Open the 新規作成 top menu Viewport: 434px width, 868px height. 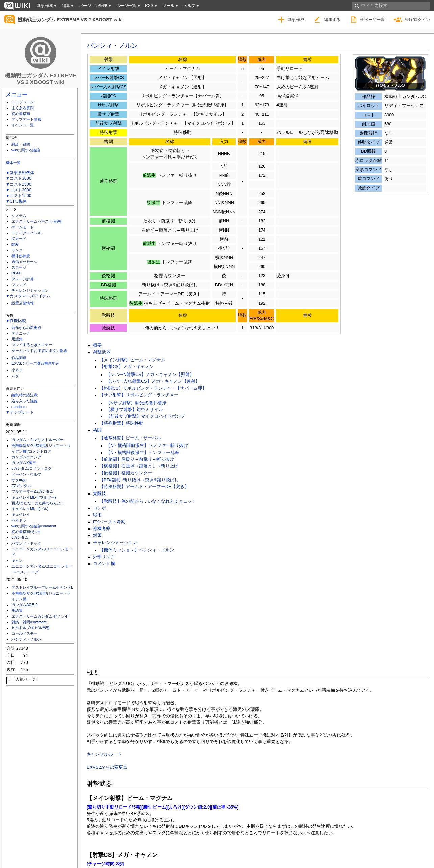pyautogui.click(x=46, y=6)
